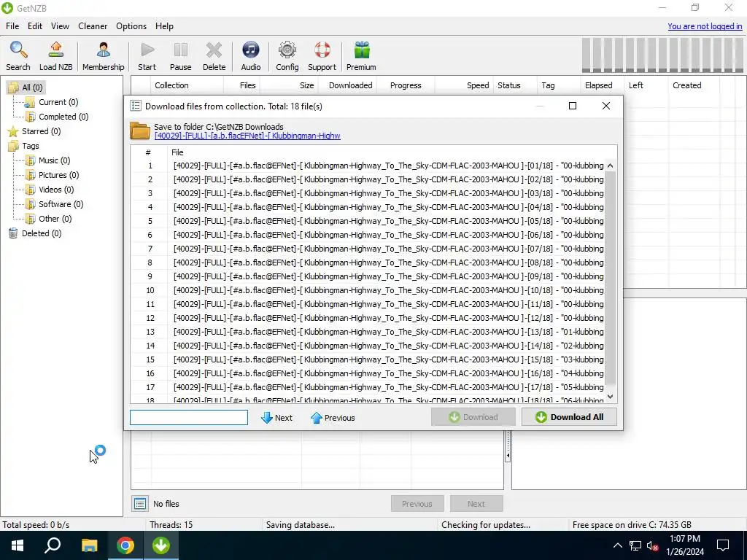Click the file list scrollbar up arrow

pyautogui.click(x=611, y=166)
